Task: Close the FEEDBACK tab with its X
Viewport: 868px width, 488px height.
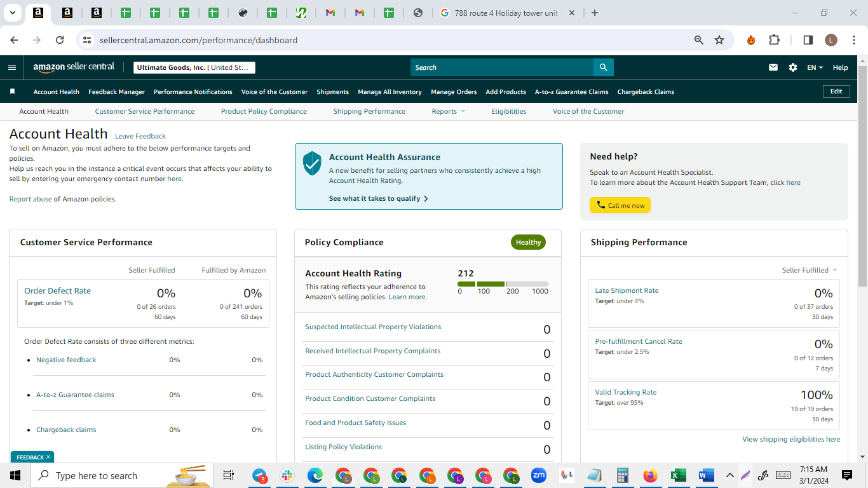Action: tap(48, 457)
